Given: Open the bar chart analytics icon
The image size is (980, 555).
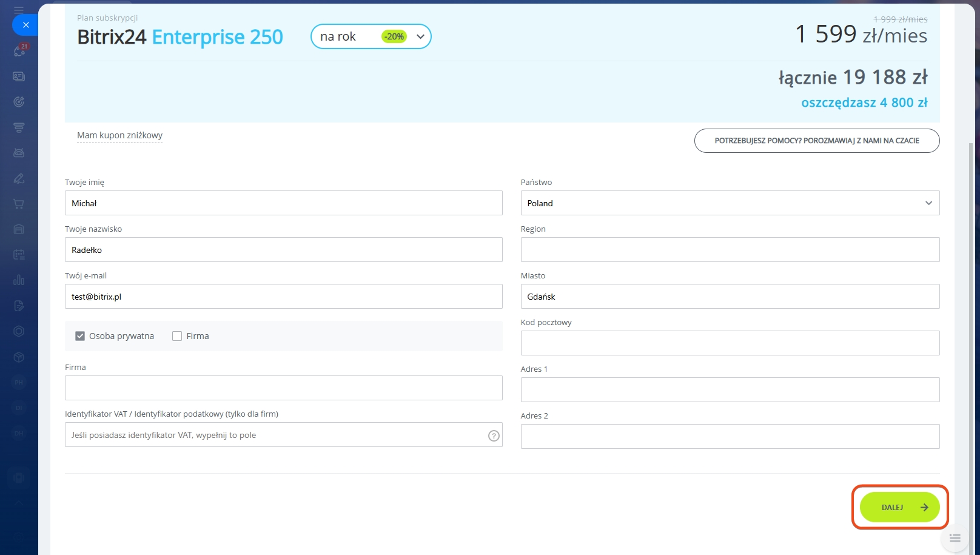Looking at the screenshot, I should pyautogui.click(x=19, y=280).
